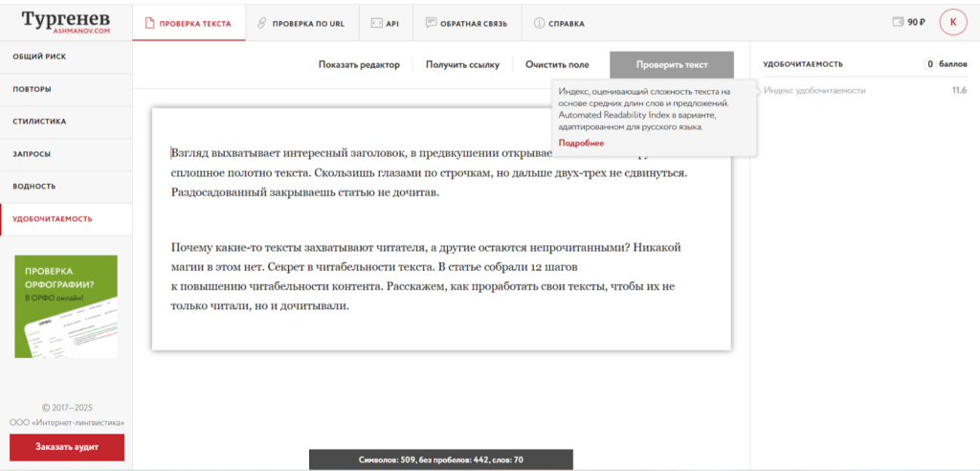This screenshot has height=471, width=980.
Task: Open the user profile avatar K
Action: click(952, 22)
